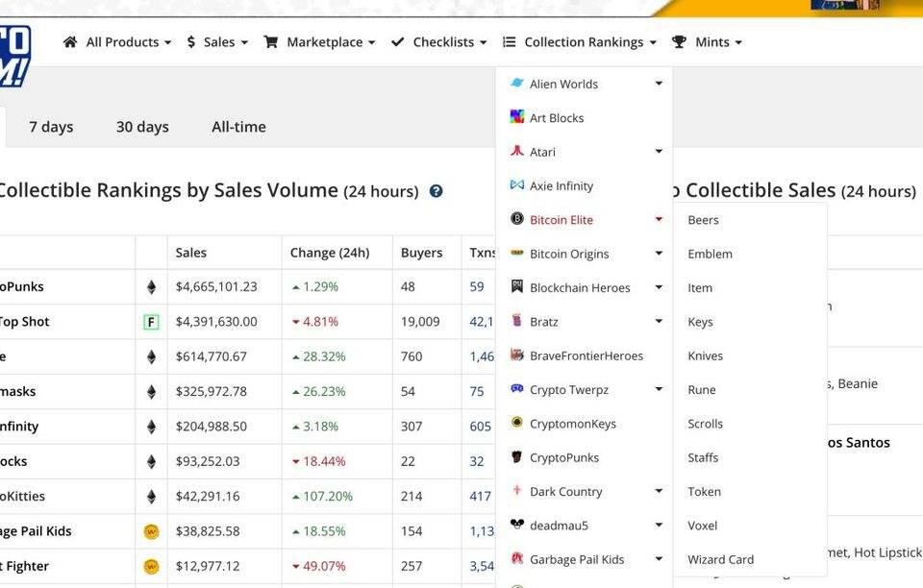923x588 pixels.
Task: Click the help question mark icon next to Rankings heading
Action: coord(437,191)
